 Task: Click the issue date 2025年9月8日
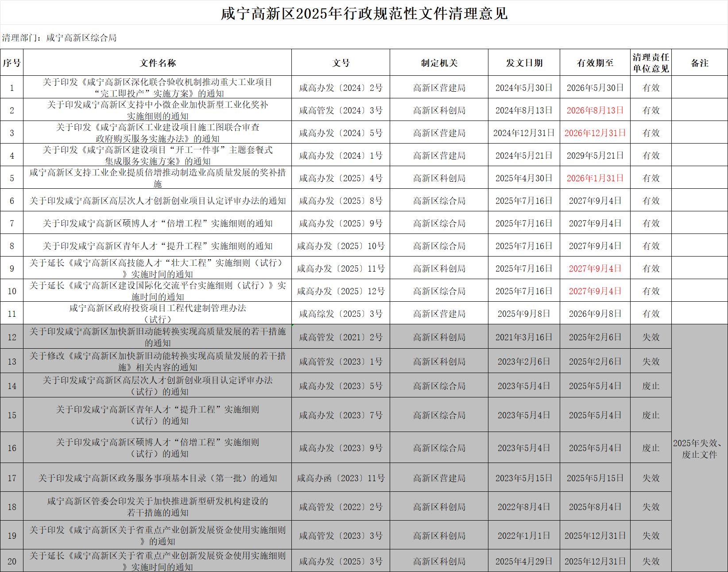click(524, 314)
